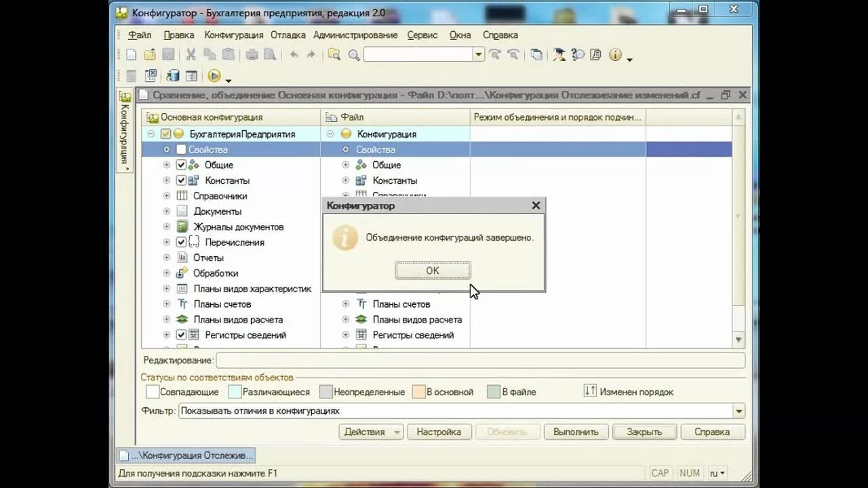Expand Обработки in main configuration
The height and width of the screenshot is (488, 868).
click(167, 273)
